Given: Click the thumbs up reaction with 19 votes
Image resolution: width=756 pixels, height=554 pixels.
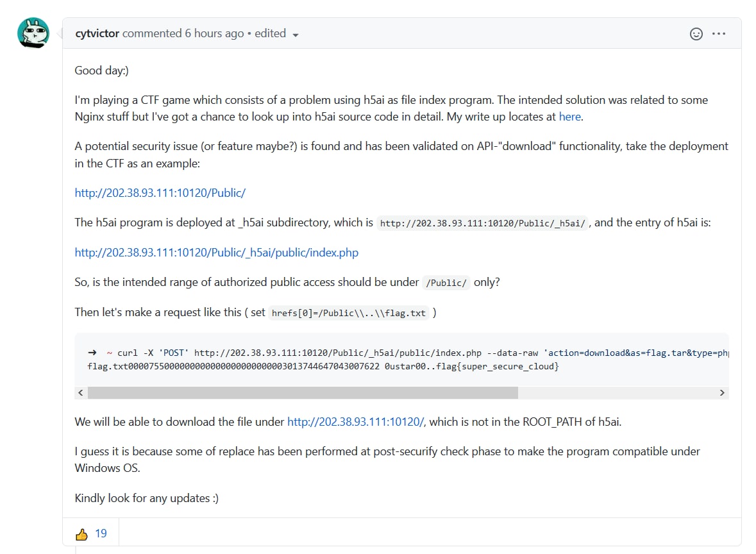Looking at the screenshot, I should pyautogui.click(x=91, y=533).
